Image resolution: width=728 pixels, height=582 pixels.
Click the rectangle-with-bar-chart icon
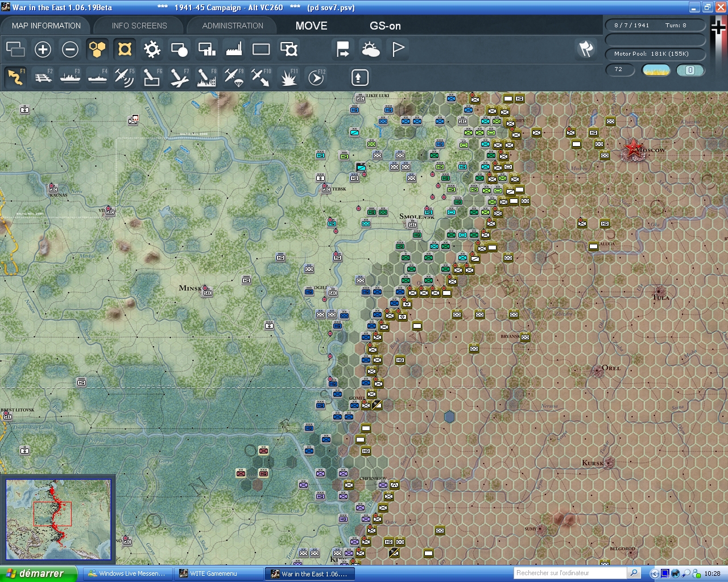[206, 49]
